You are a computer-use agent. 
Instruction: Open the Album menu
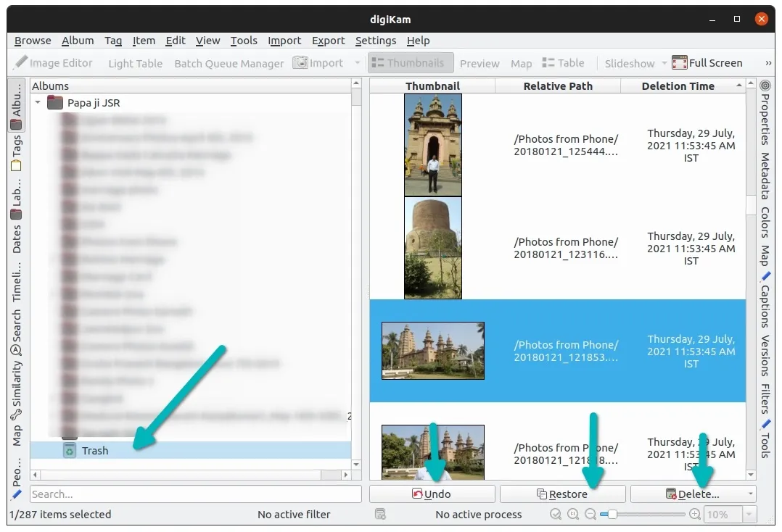point(78,41)
